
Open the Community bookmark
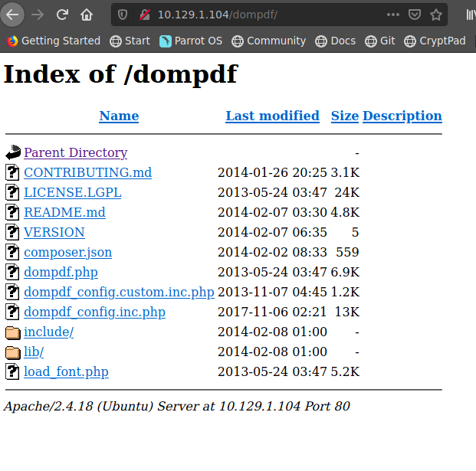tap(269, 41)
